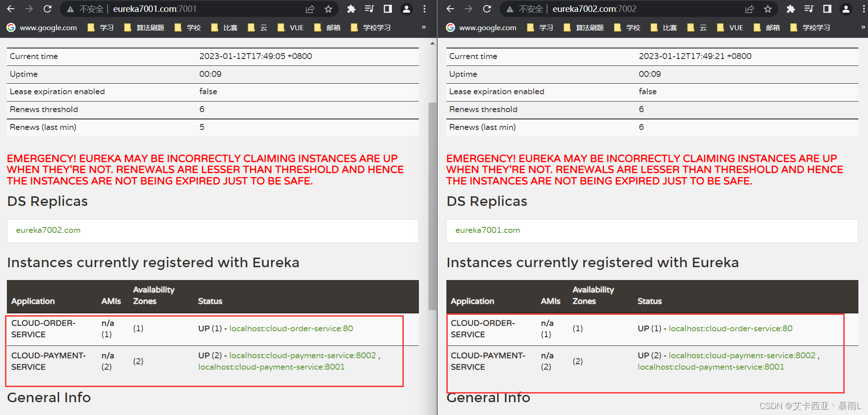
Task: Open 学校学习 bookmark folder in eureka7002 window
Action: tap(810, 27)
